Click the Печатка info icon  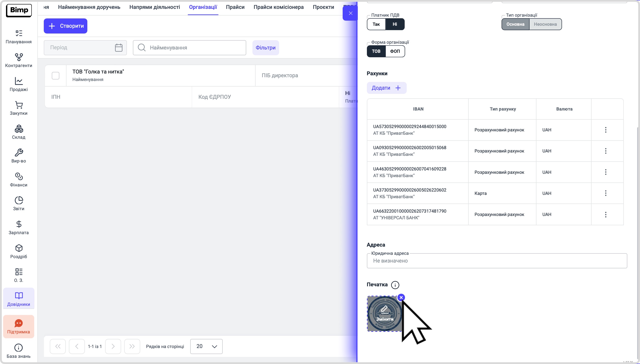point(395,285)
